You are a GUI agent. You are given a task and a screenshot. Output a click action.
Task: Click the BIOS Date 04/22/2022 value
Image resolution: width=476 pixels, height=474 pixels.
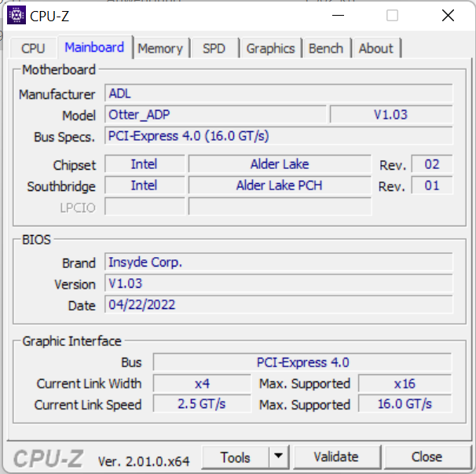(278, 304)
